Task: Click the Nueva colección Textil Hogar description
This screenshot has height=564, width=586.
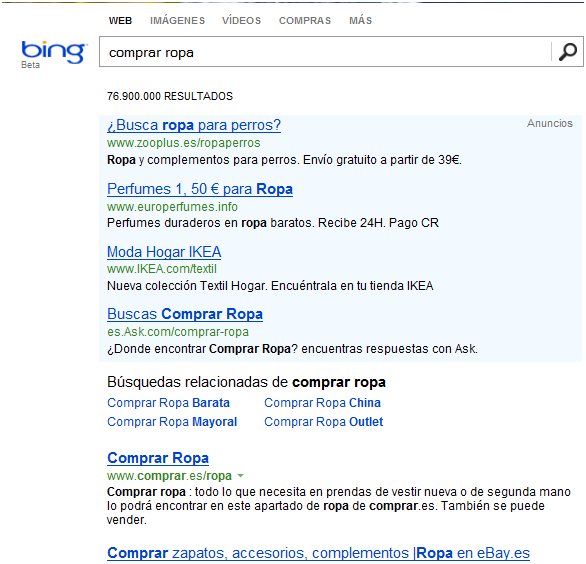Action: tap(270, 286)
